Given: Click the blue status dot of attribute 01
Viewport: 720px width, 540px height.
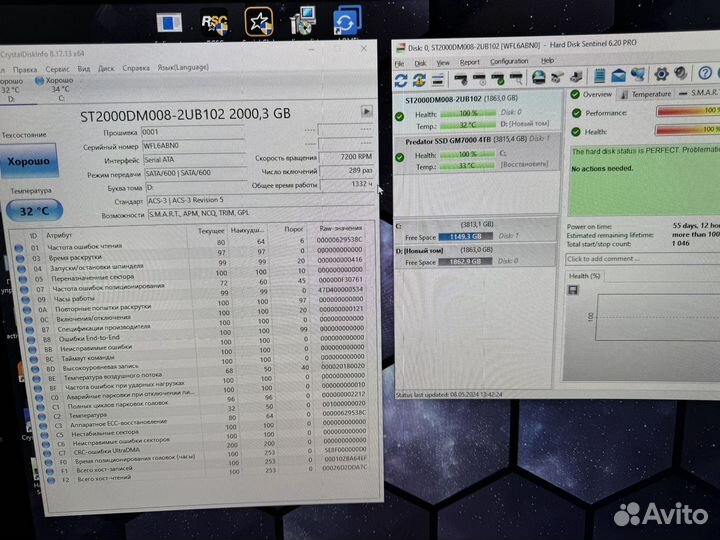Looking at the screenshot, I should [x=19, y=248].
